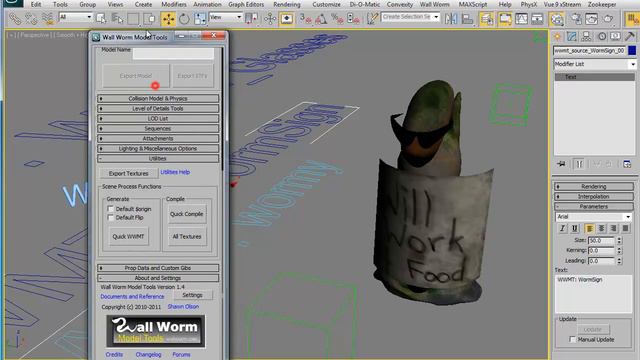
Task: Toggle Keyboard Shortcut Override icon
Action: [x=287, y=19]
